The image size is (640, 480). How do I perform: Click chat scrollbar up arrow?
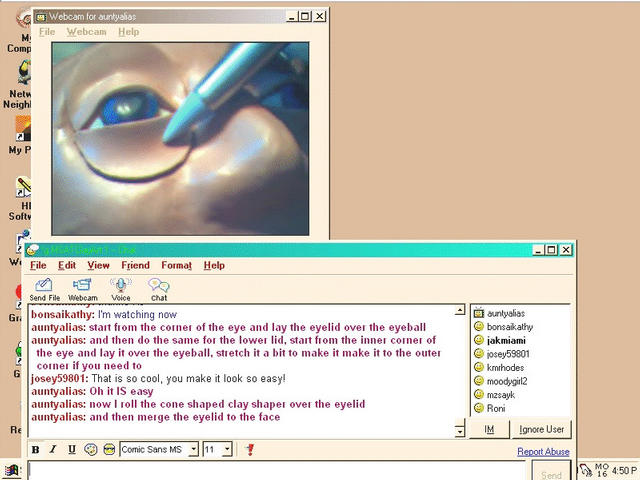460,310
